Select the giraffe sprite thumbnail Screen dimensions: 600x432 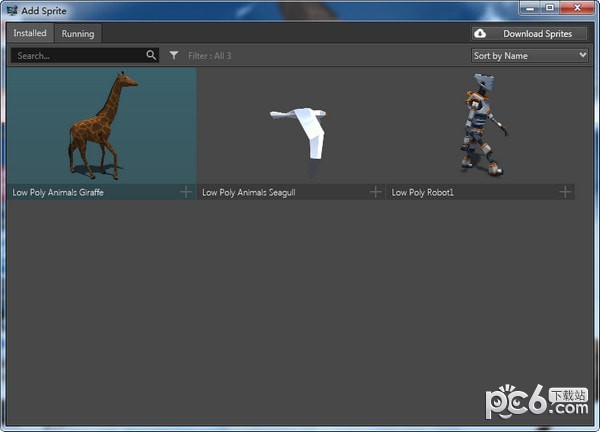[x=102, y=125]
